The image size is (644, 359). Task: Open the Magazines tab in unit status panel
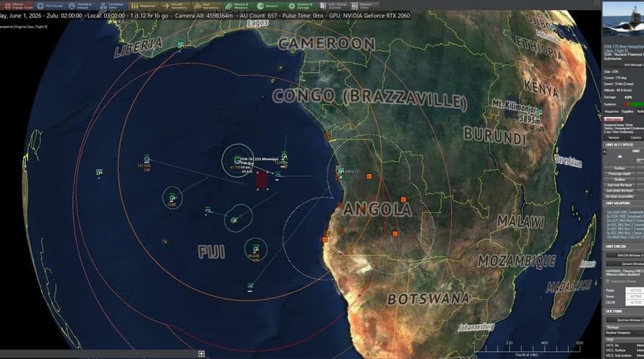pos(611,111)
